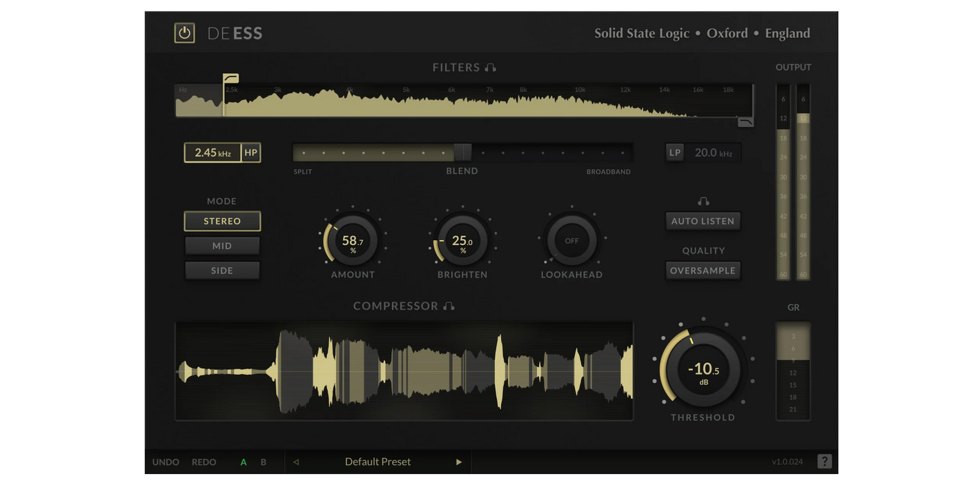980x483 pixels.
Task: Click the compressor headphone listen icon
Action: tap(449, 306)
